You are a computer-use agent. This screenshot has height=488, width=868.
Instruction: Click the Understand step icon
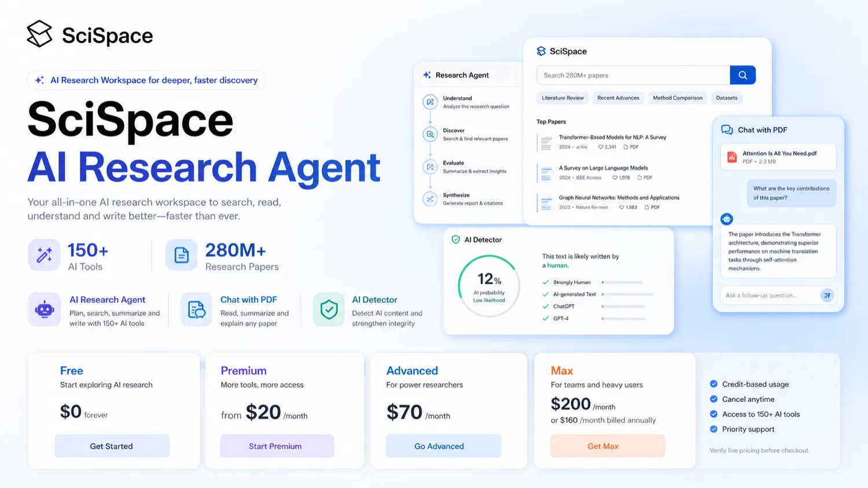430,102
